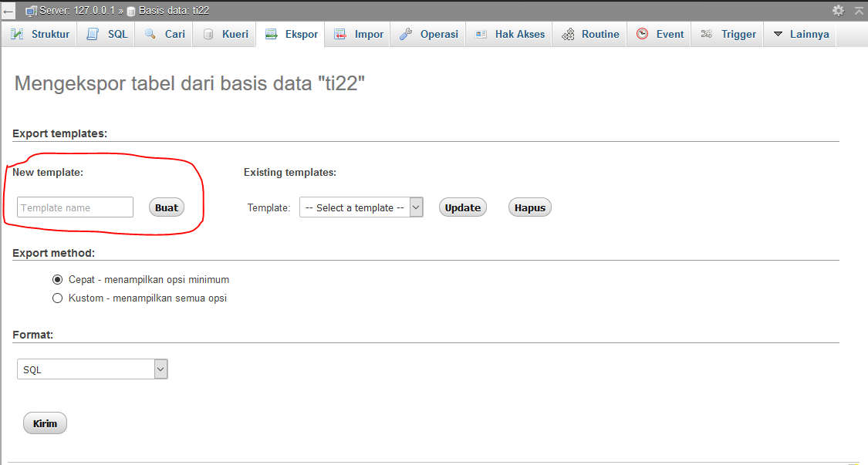Click the Template name input field

(74, 207)
